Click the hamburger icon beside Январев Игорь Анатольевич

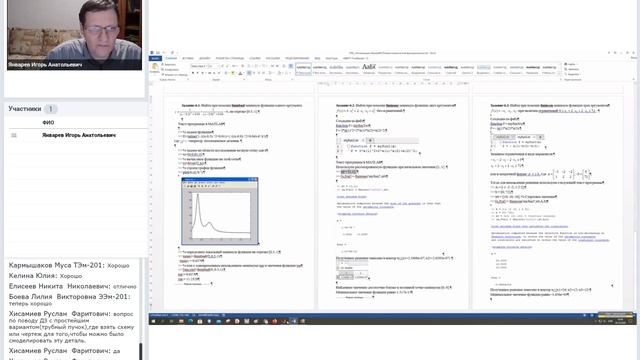[14, 135]
